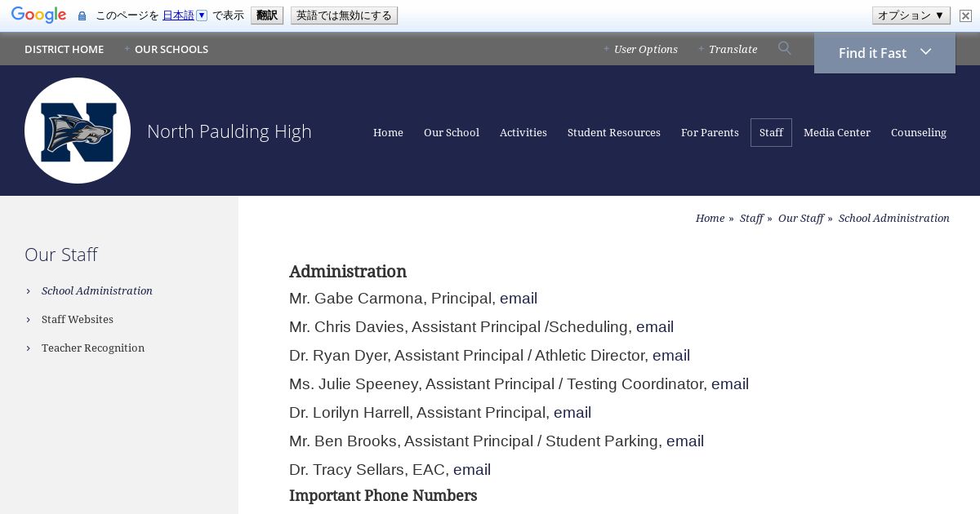The height and width of the screenshot is (514, 980).
Task: Email Mr. Gabe Carmona, Principal
Action: click(519, 299)
